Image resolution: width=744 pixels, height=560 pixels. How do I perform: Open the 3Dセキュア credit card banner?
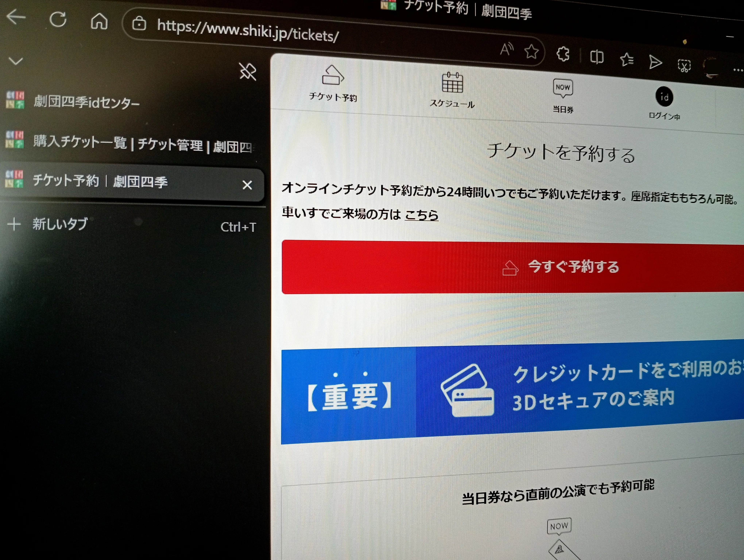pos(513,392)
